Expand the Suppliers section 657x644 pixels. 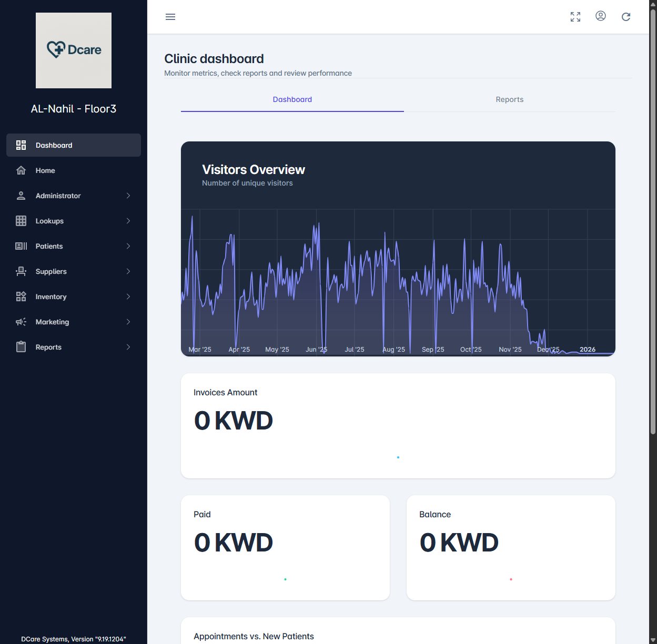[x=128, y=271]
